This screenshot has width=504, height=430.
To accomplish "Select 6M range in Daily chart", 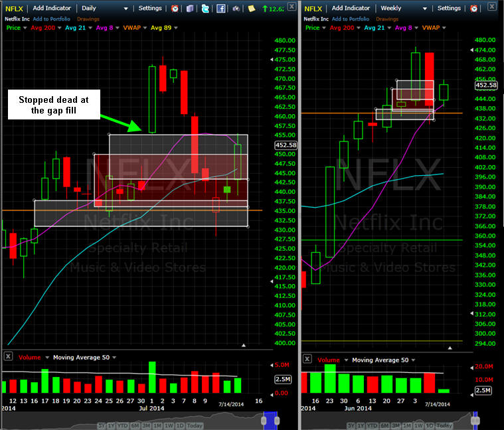I will pyautogui.click(x=135, y=425).
